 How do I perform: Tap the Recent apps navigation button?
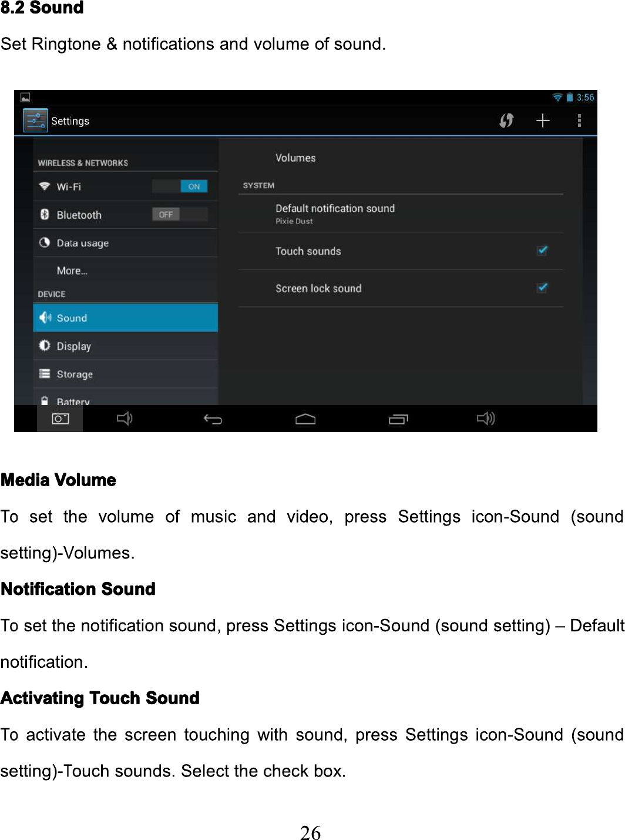pyautogui.click(x=398, y=419)
